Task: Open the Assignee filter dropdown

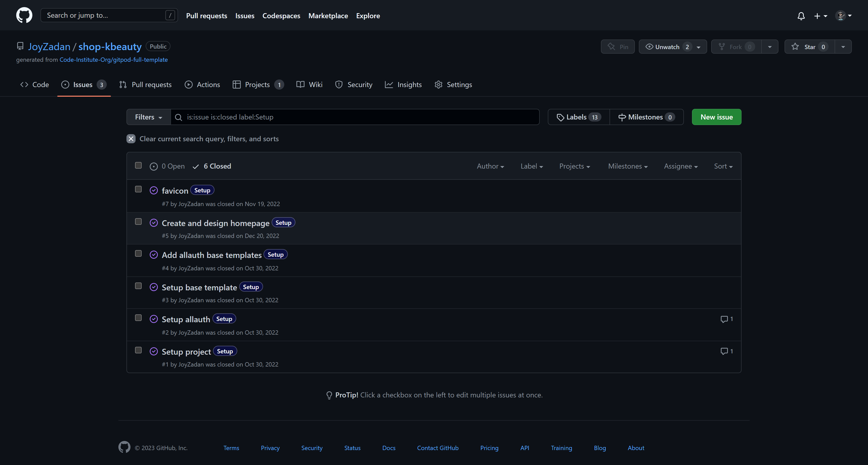Action: click(681, 166)
